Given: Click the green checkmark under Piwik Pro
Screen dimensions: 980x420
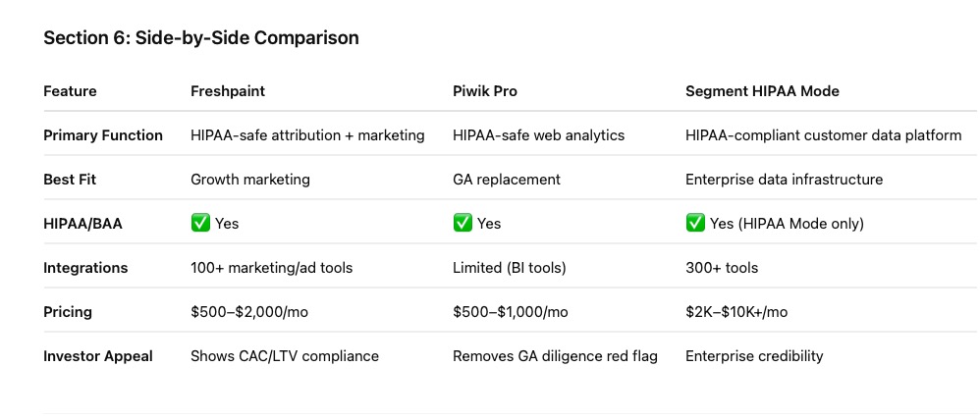Looking at the screenshot, I should click(x=462, y=223).
